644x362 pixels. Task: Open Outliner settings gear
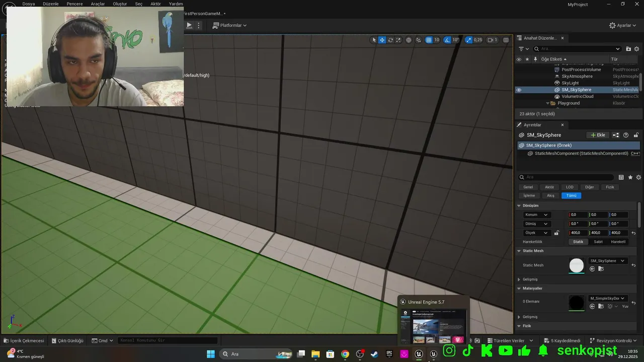pos(637,49)
